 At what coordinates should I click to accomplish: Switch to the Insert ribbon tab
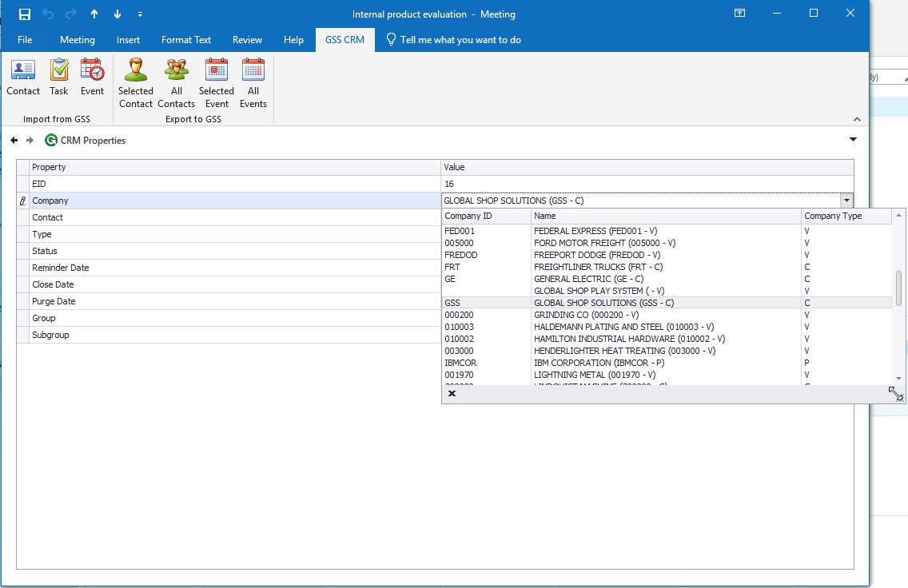[128, 39]
